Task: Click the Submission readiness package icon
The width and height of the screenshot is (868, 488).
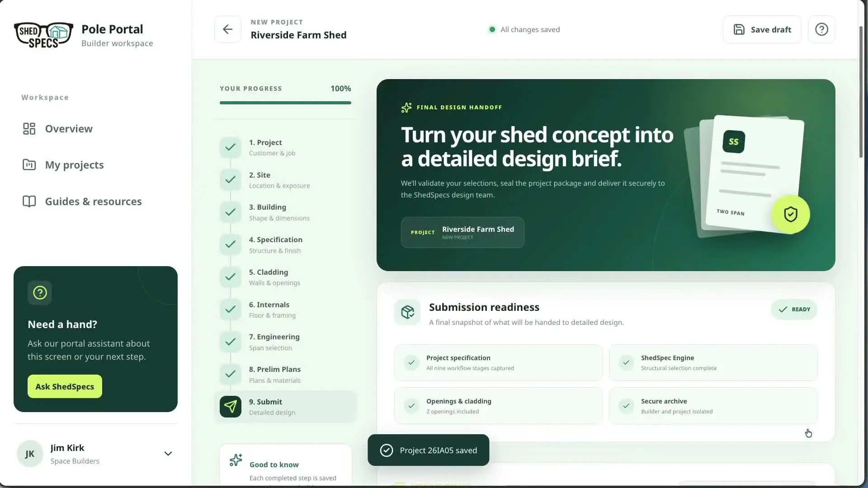Action: (x=407, y=312)
